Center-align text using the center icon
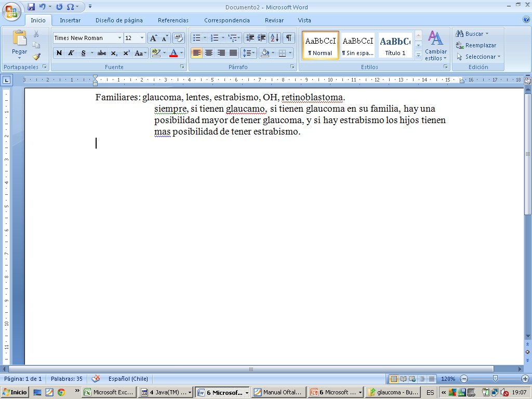Screen dimensions: 532x399 (209, 53)
